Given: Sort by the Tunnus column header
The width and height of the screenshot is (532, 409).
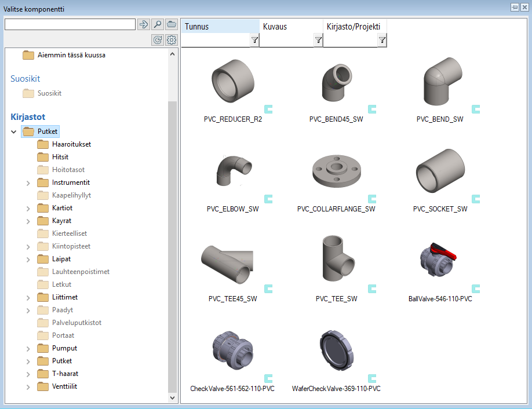Looking at the screenshot, I should (220, 27).
